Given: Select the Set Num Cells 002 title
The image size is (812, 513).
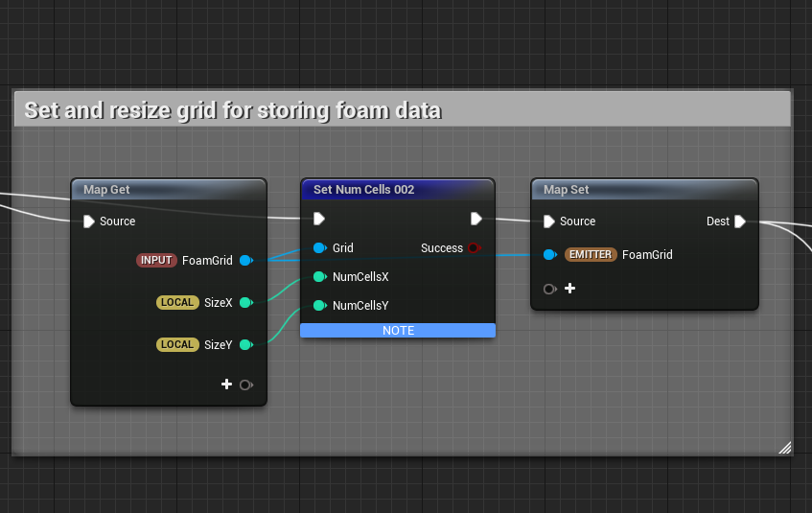Looking at the screenshot, I should point(363,190).
